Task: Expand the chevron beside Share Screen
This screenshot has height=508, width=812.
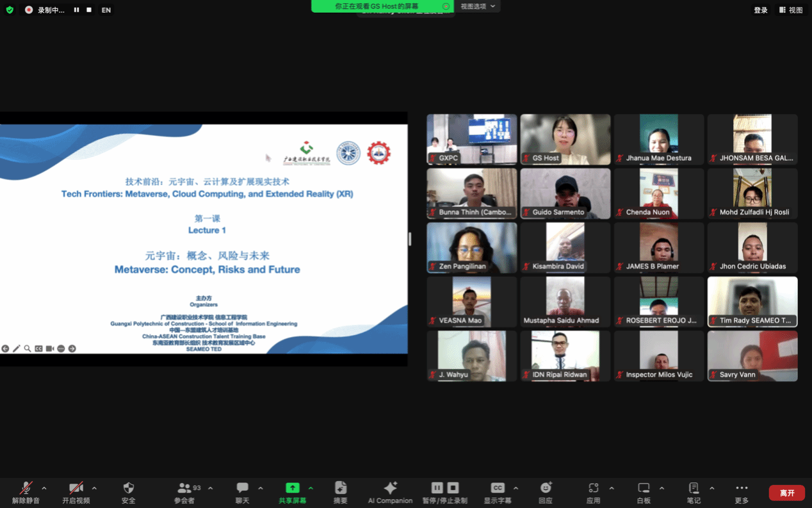Action: (x=311, y=488)
